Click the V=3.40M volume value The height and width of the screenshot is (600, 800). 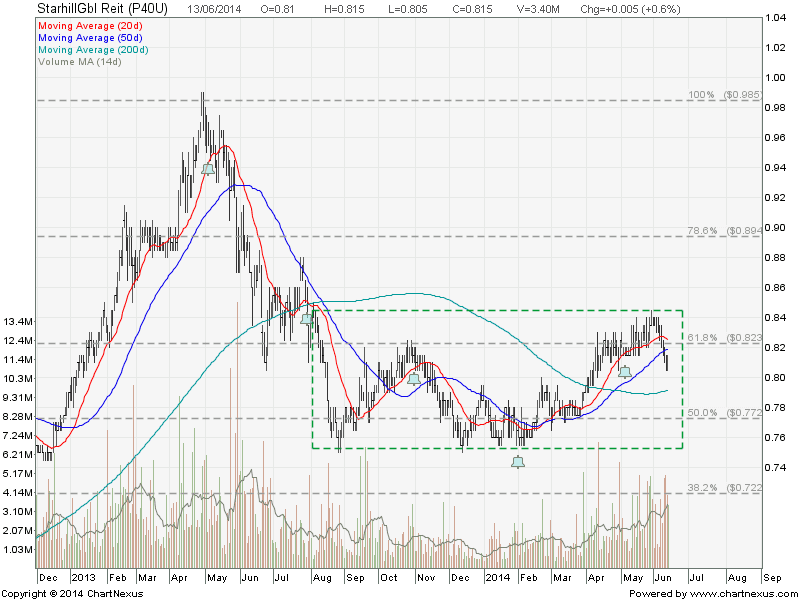tap(538, 9)
